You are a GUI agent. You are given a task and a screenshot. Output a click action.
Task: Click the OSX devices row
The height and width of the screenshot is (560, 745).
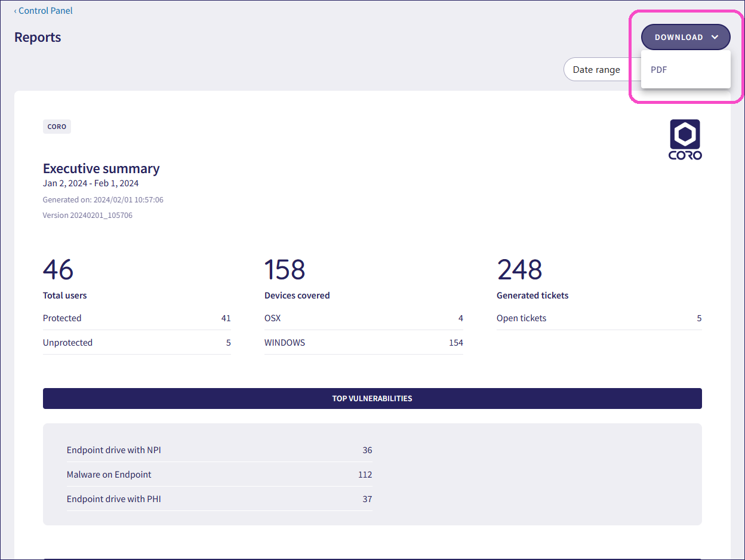coord(364,318)
